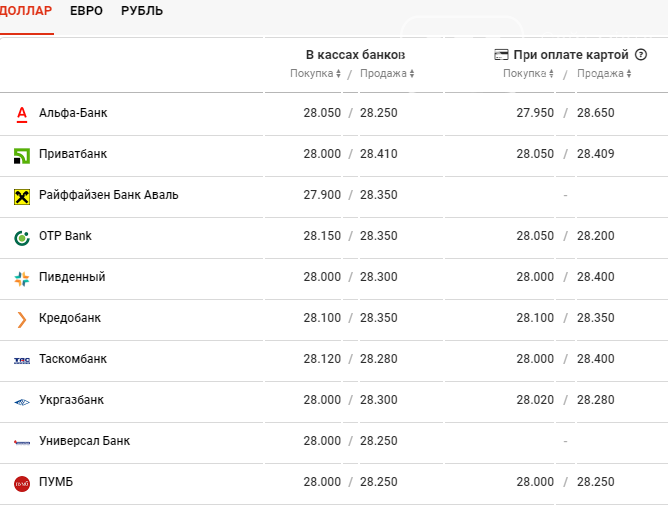
Task: Click the card icon before 'При оплате картой'
Action: (502, 55)
